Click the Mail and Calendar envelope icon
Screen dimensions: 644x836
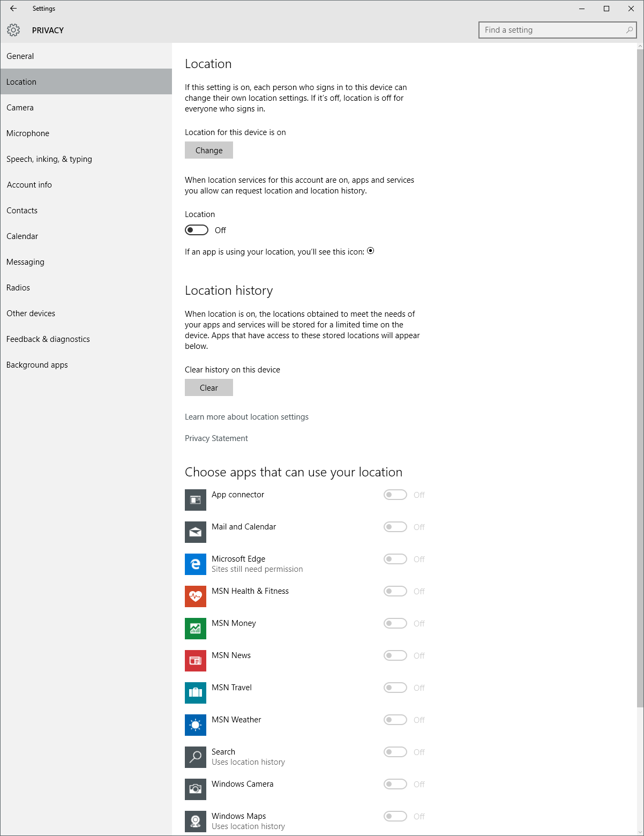[196, 532]
